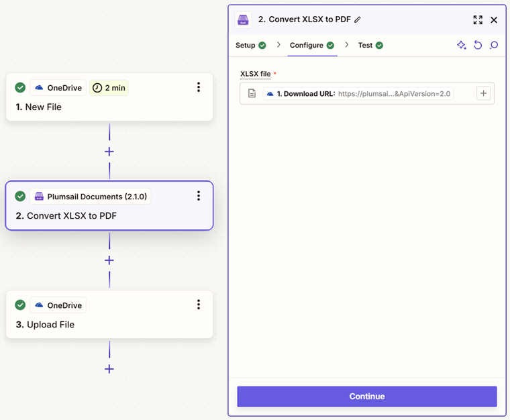Click the XLSX file field label
Screen dimensions: 510x420
[x=255, y=74]
